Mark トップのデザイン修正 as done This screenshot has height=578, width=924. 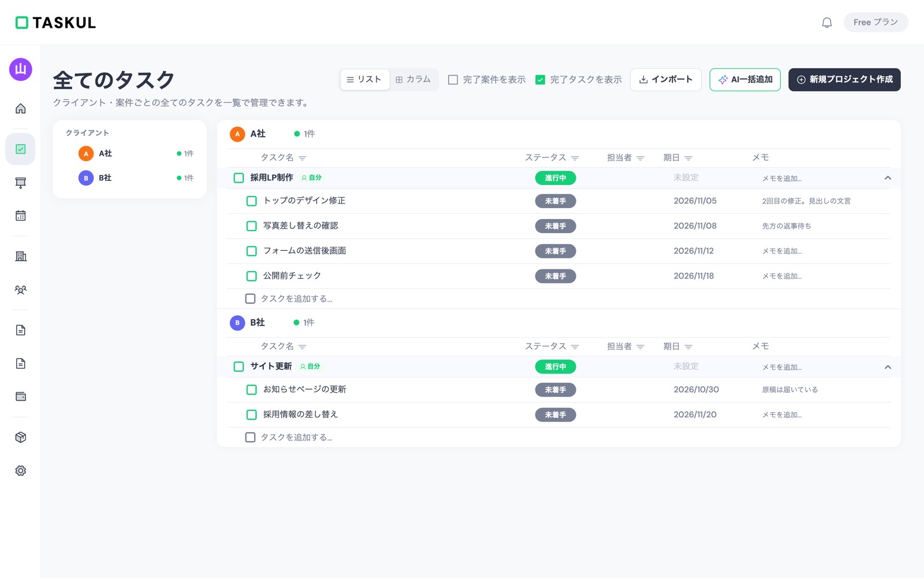coord(252,201)
